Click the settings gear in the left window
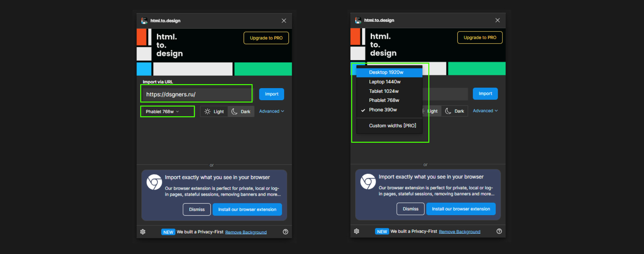 coord(143,232)
